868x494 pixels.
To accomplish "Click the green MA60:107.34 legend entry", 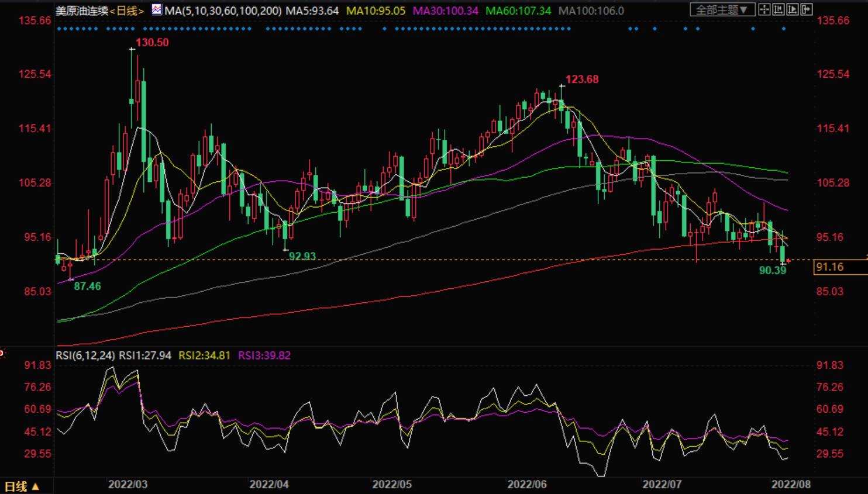I will (518, 11).
